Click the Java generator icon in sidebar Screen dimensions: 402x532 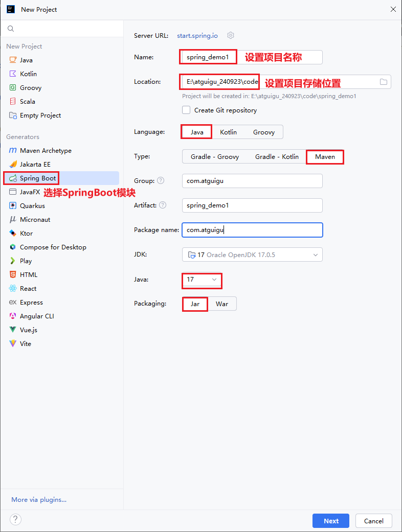(13, 60)
